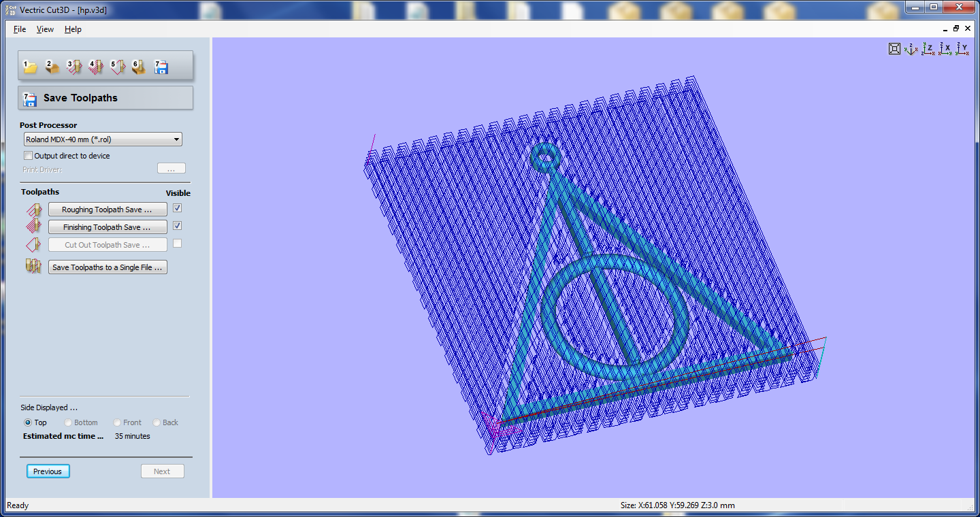
Task: Open the Help menu
Action: click(x=73, y=29)
